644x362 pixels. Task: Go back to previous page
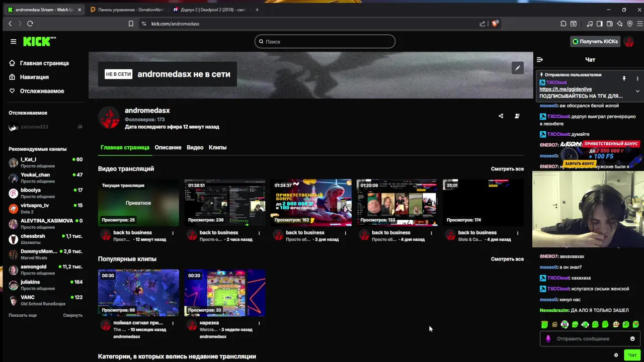pos(10,24)
